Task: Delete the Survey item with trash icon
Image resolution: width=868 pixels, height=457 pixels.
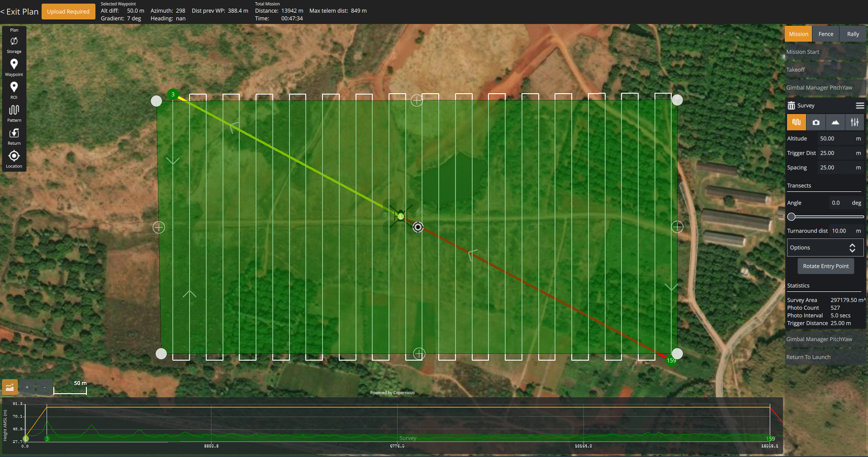Action: pyautogui.click(x=791, y=105)
